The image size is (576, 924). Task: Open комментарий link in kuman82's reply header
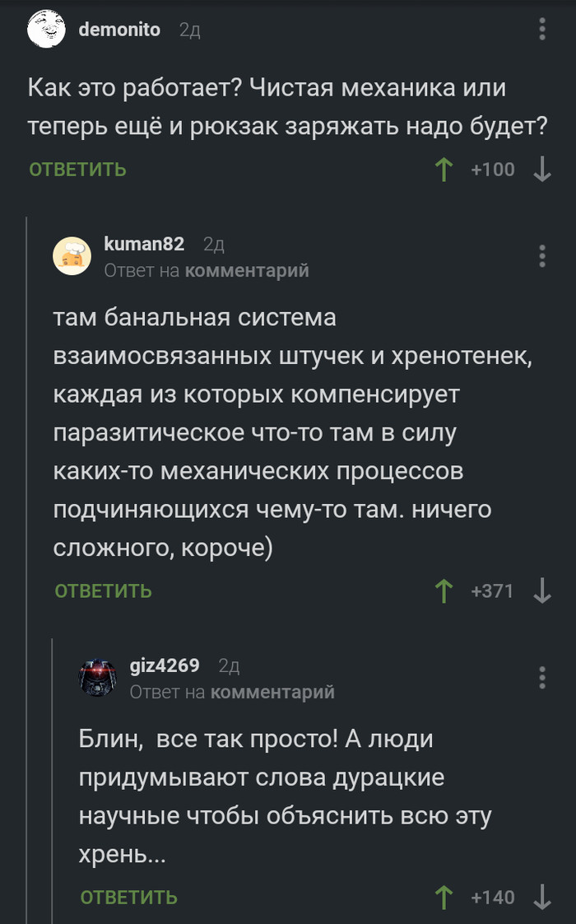[x=249, y=270]
